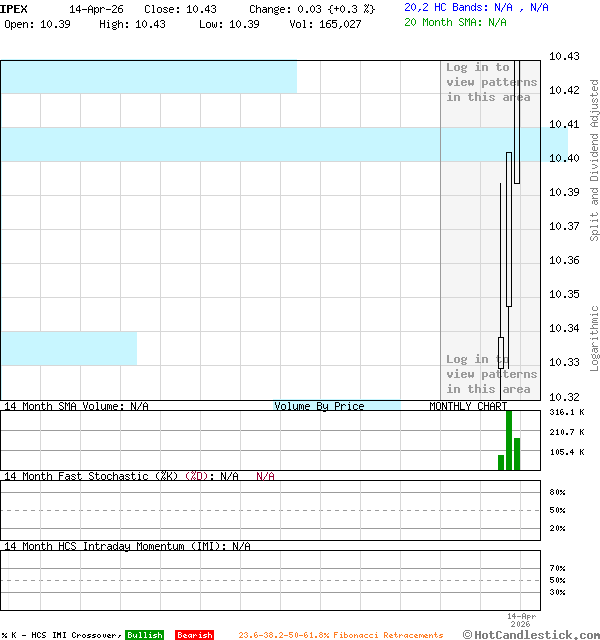This screenshot has width=600, height=640.
Task: Click the 20 Month SMA label
Action: coord(455,22)
